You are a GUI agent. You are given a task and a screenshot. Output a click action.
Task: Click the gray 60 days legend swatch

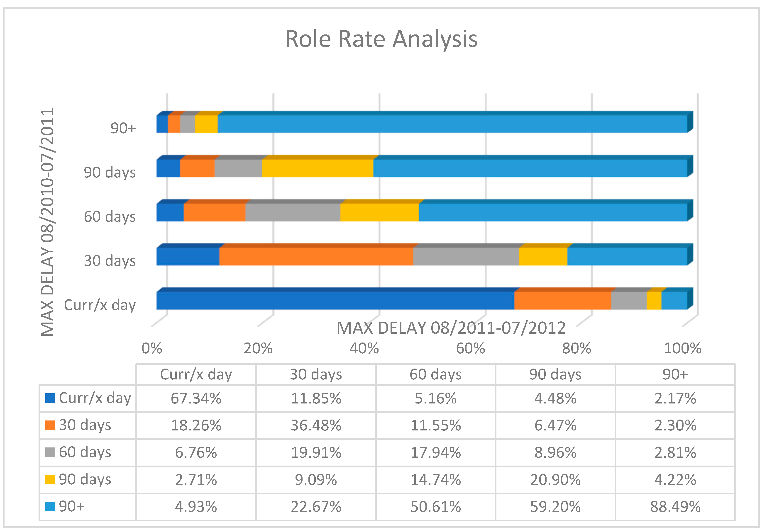[50, 452]
